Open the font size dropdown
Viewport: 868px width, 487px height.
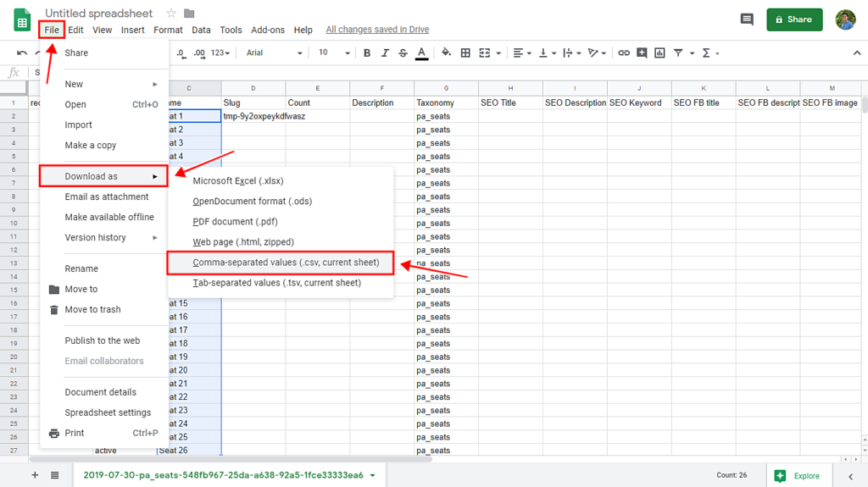coord(333,53)
